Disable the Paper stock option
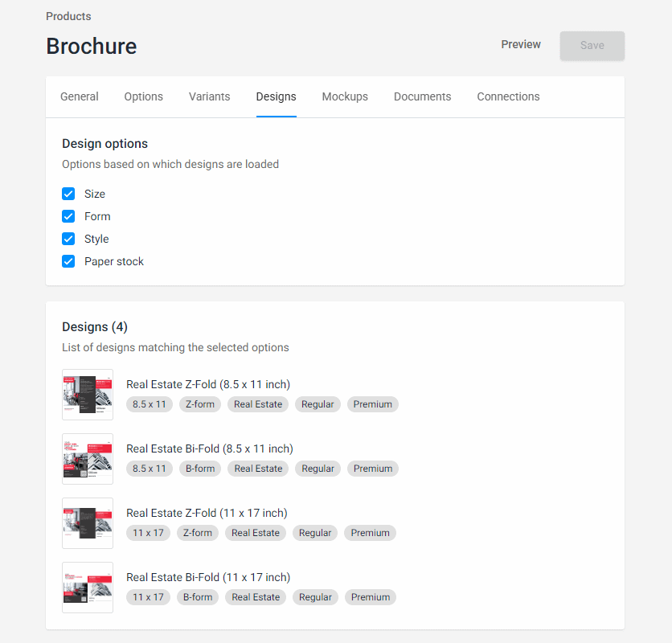 (x=68, y=261)
